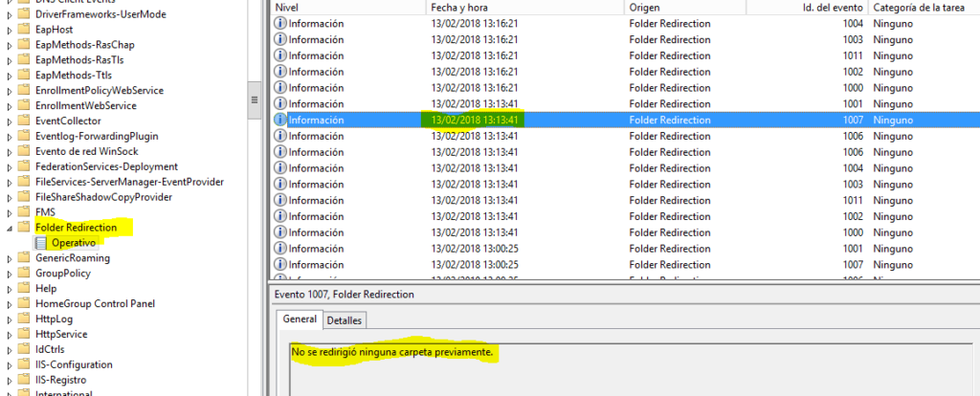Click info icon of event 1004 at 13:16:21
980x396 pixels.
[280, 24]
